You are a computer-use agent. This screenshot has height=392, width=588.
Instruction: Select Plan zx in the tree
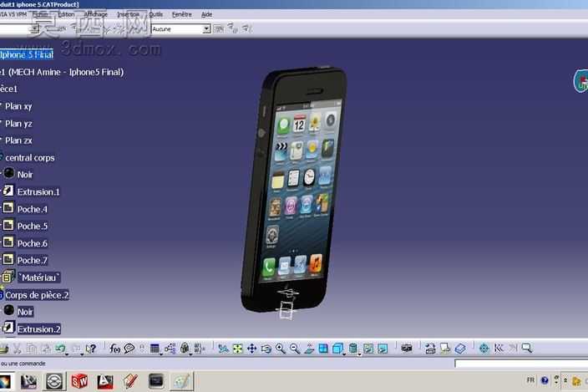pyautogui.click(x=18, y=140)
